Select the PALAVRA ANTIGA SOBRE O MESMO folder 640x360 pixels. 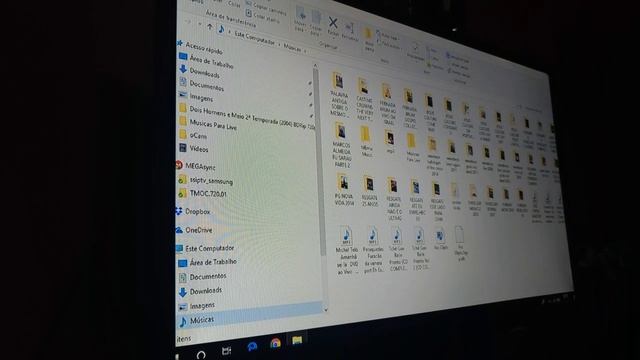point(339,95)
